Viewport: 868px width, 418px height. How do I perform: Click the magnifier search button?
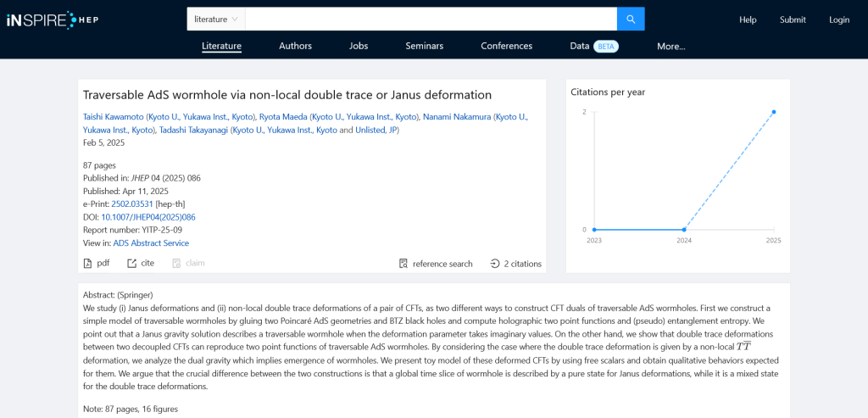pos(631,19)
